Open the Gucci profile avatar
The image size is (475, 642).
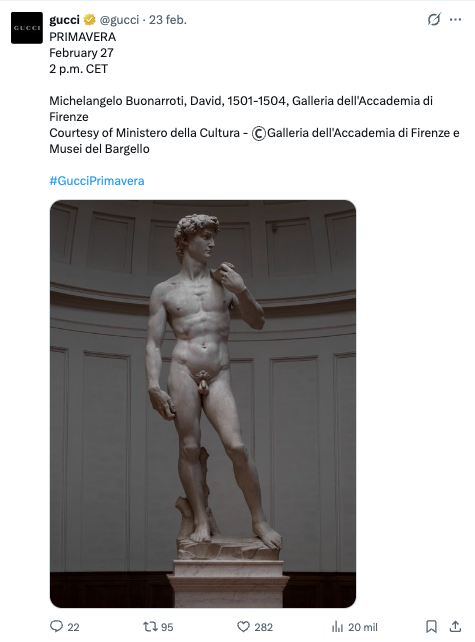tap(27, 28)
